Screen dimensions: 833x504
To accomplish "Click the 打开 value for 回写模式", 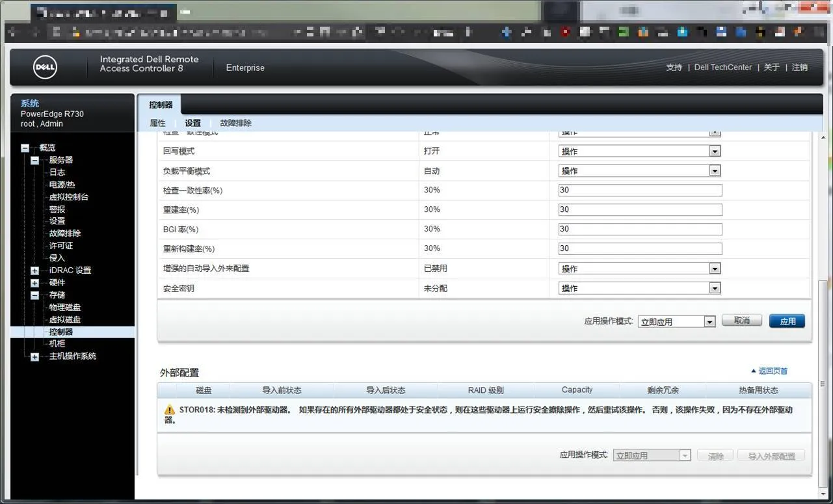I will (432, 152).
